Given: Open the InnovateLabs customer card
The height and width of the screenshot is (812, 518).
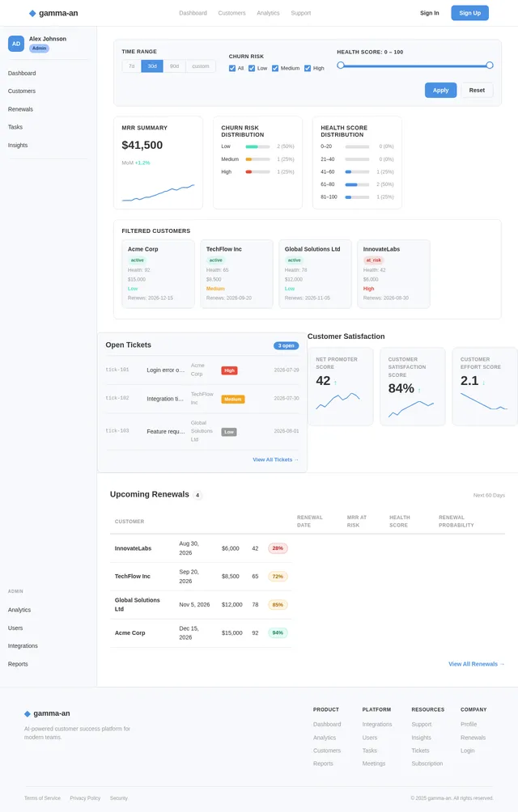Looking at the screenshot, I should coord(393,274).
